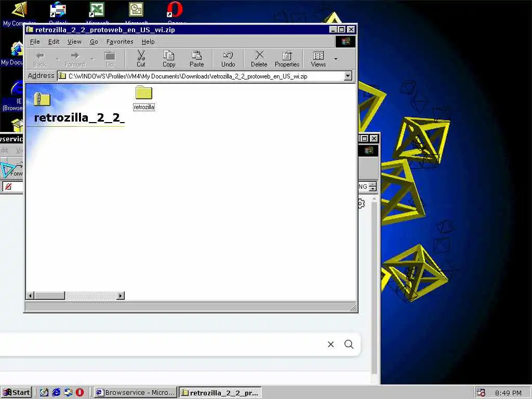The width and height of the screenshot is (532, 399).
Task: Click the retrozilla_2_2_pr... taskbar button
Action: (x=220, y=393)
